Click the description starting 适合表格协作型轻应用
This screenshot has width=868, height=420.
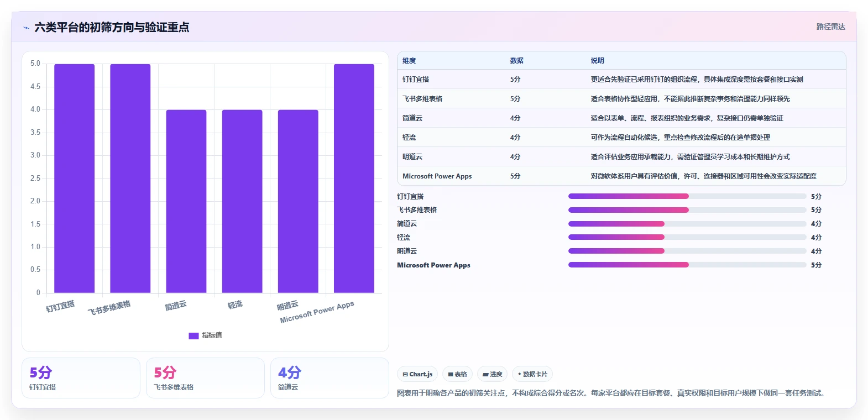coord(690,99)
